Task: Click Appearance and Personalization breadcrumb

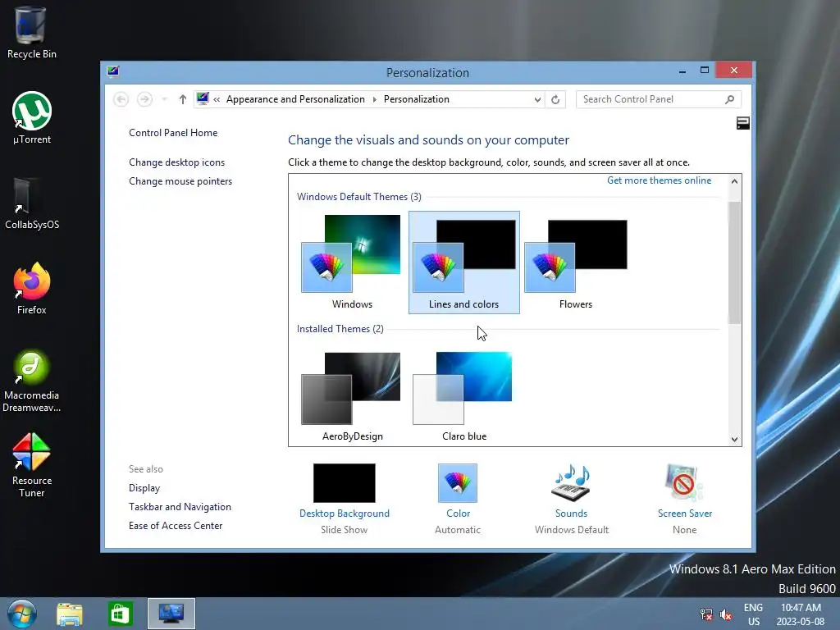Action: [x=295, y=99]
